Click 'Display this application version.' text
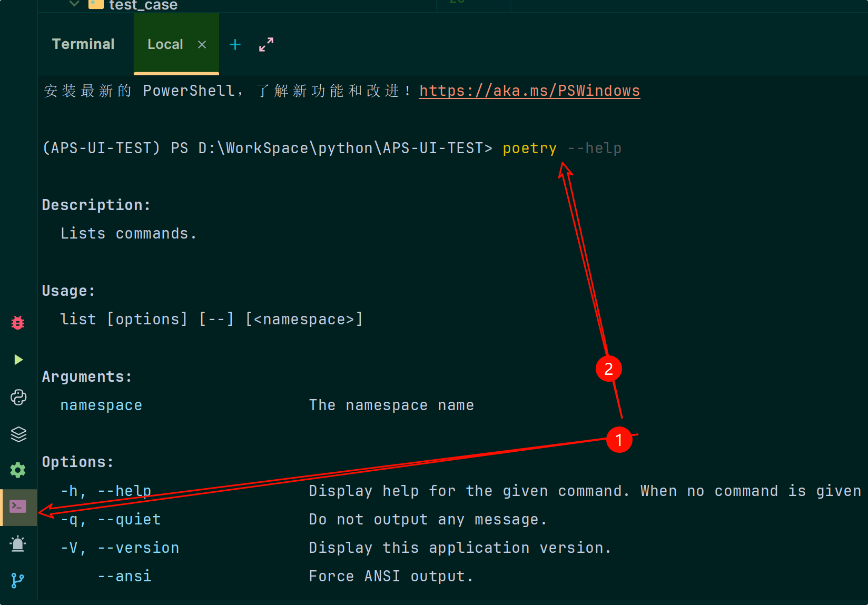 click(x=460, y=548)
